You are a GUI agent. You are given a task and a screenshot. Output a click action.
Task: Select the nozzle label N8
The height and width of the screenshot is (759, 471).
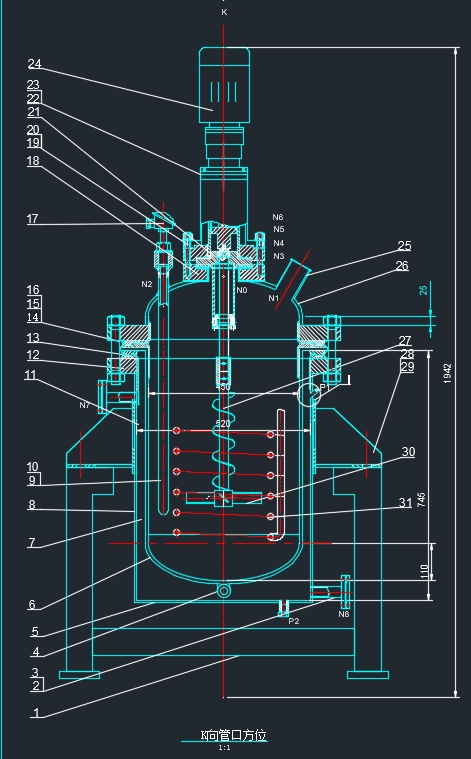tap(344, 614)
